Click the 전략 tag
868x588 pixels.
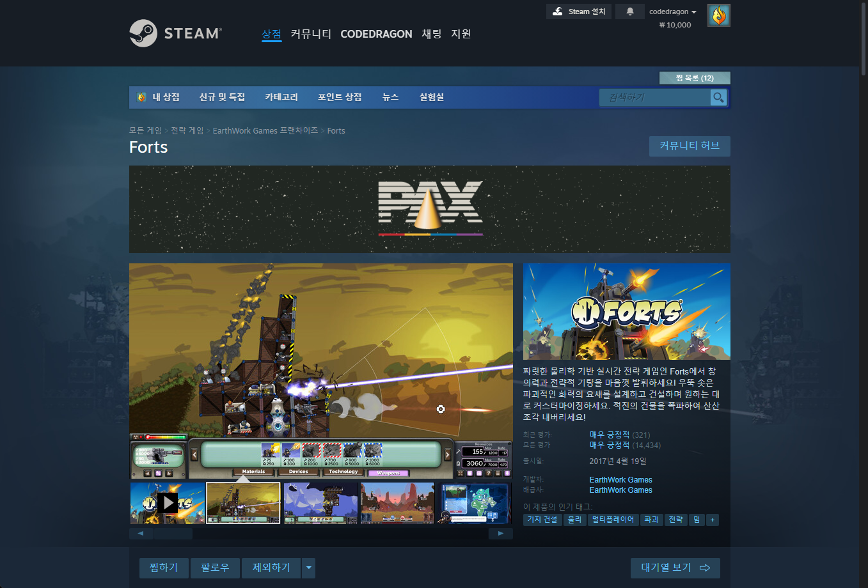pyautogui.click(x=676, y=520)
